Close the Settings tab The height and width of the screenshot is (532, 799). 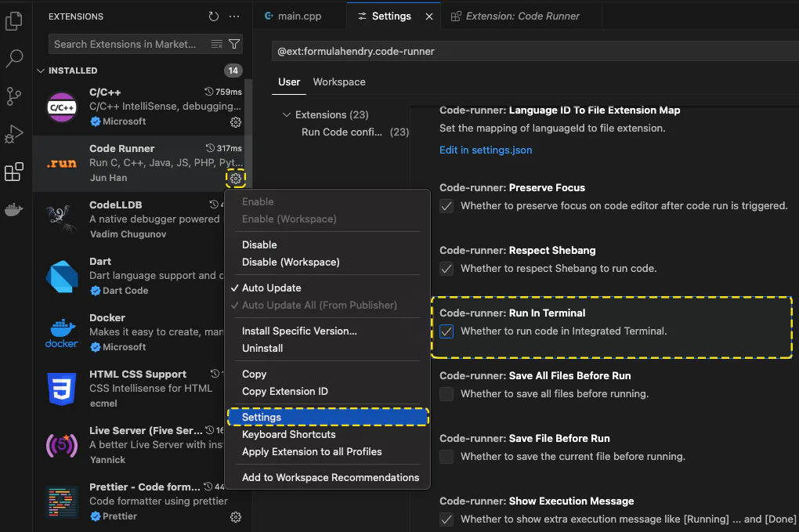pyautogui.click(x=429, y=16)
